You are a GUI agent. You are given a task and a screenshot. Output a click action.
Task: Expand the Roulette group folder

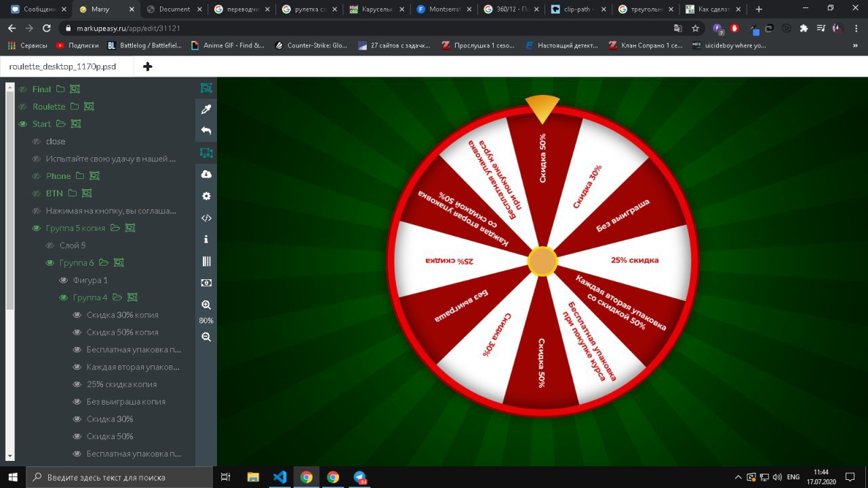[x=75, y=106]
